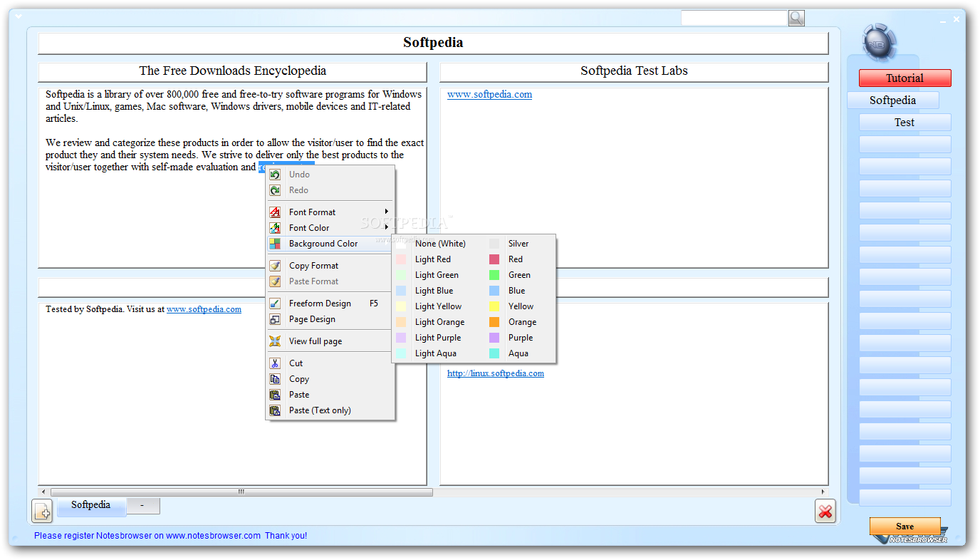Select the bottom Softpedia page tab

91,506
